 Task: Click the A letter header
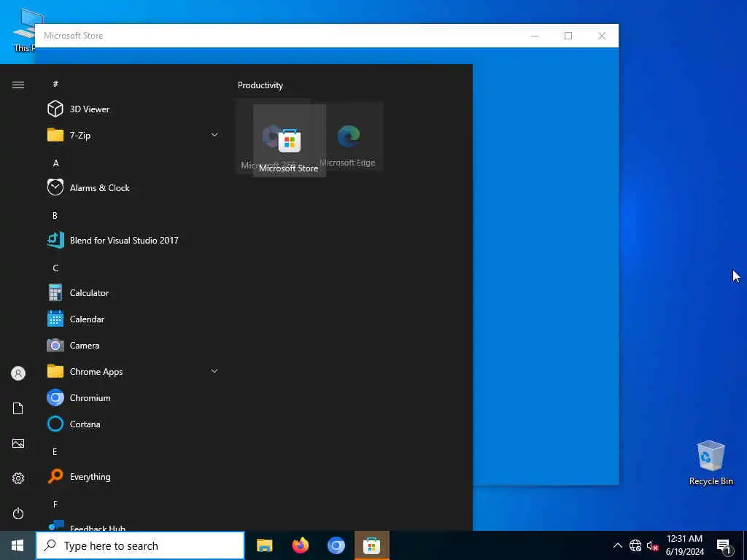point(55,163)
